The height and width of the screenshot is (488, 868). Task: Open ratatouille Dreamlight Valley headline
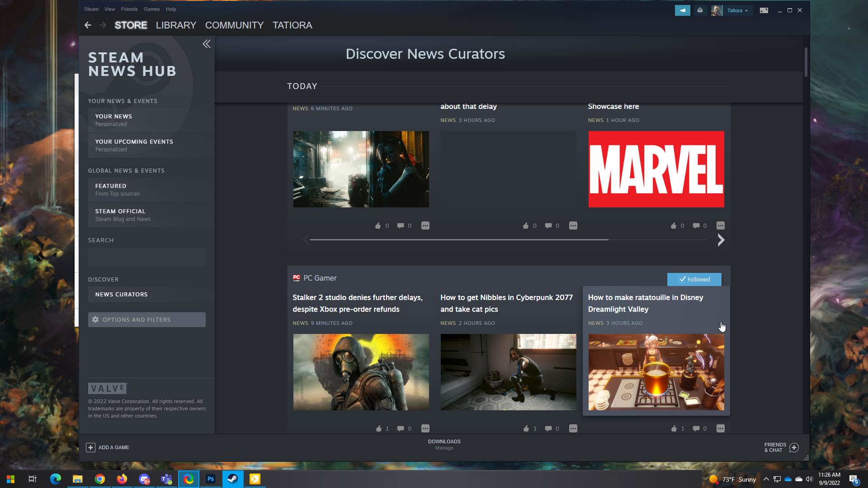coord(646,303)
